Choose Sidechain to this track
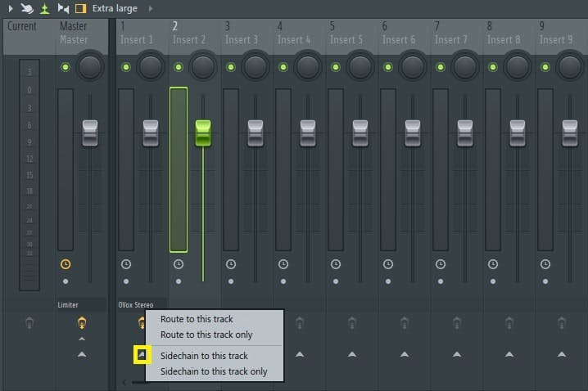Viewport: 588px width, 391px height. tap(215, 356)
